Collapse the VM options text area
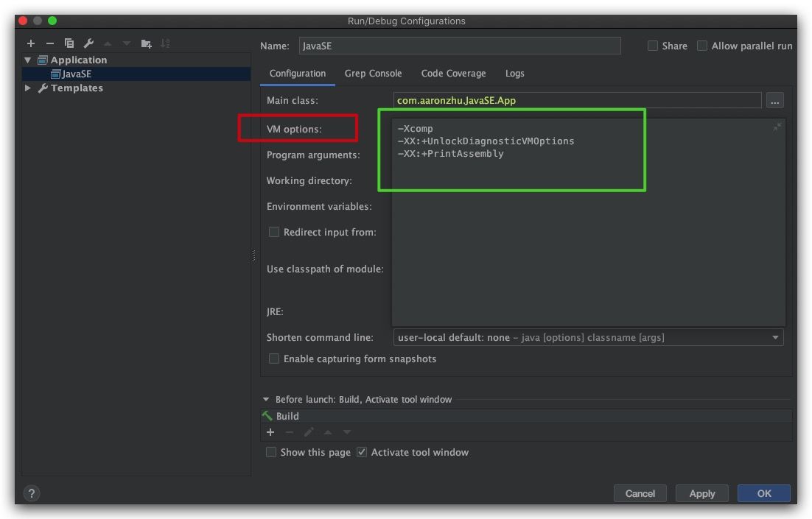 [777, 127]
